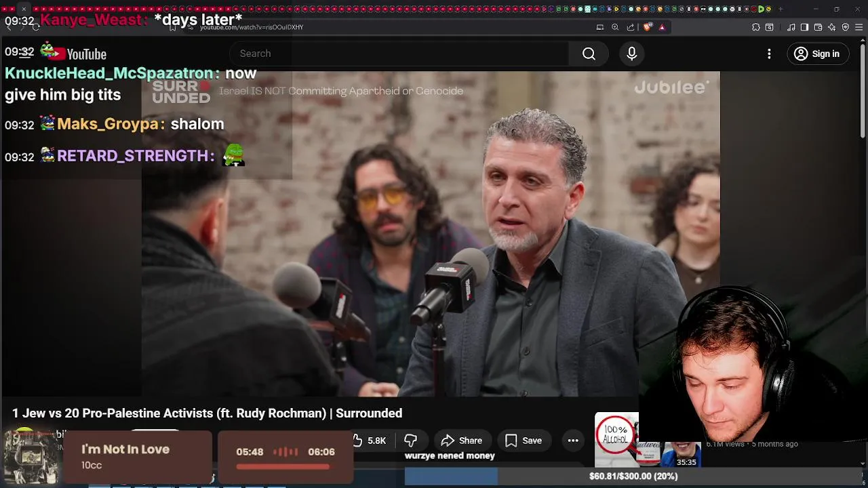The height and width of the screenshot is (488, 868).
Task: Like the video showing 5.8K likes
Action: [x=370, y=441]
